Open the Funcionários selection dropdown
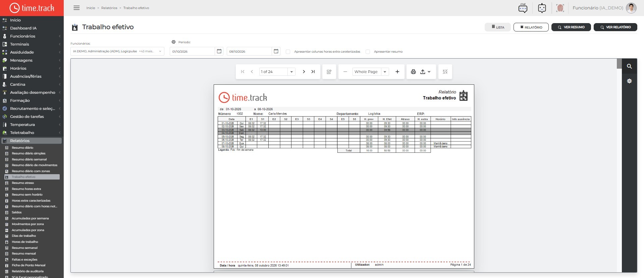Screen dimensions: 644x278 (117, 51)
